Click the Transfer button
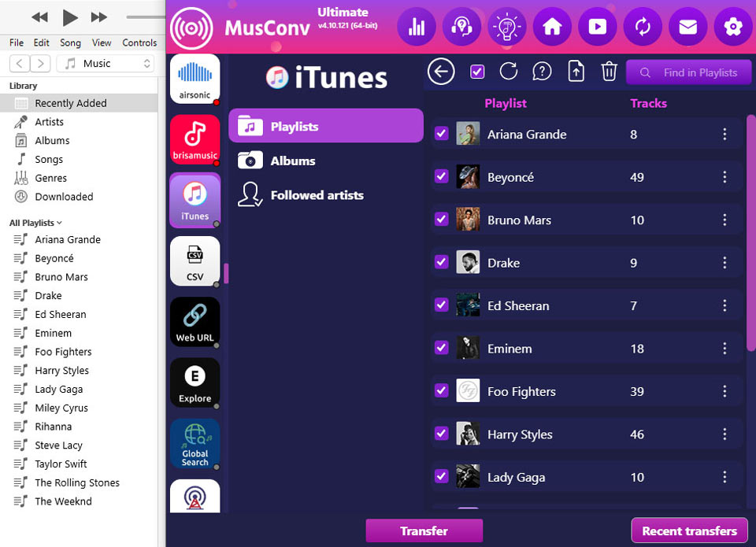The width and height of the screenshot is (756, 547). 424,530
